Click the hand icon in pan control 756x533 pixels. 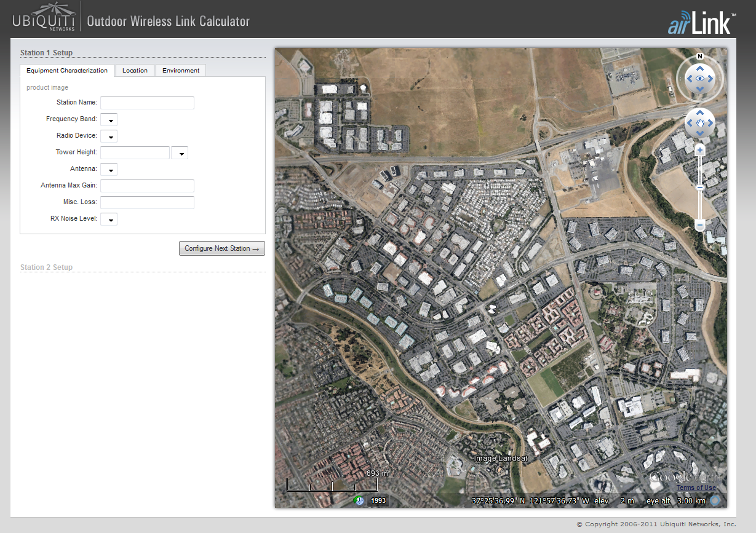point(700,124)
